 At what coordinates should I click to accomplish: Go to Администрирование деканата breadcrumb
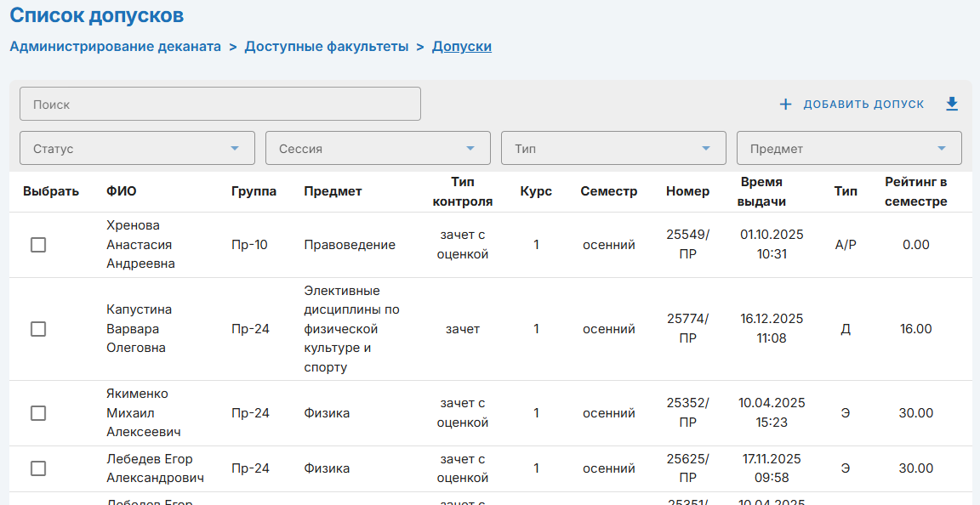tap(115, 46)
